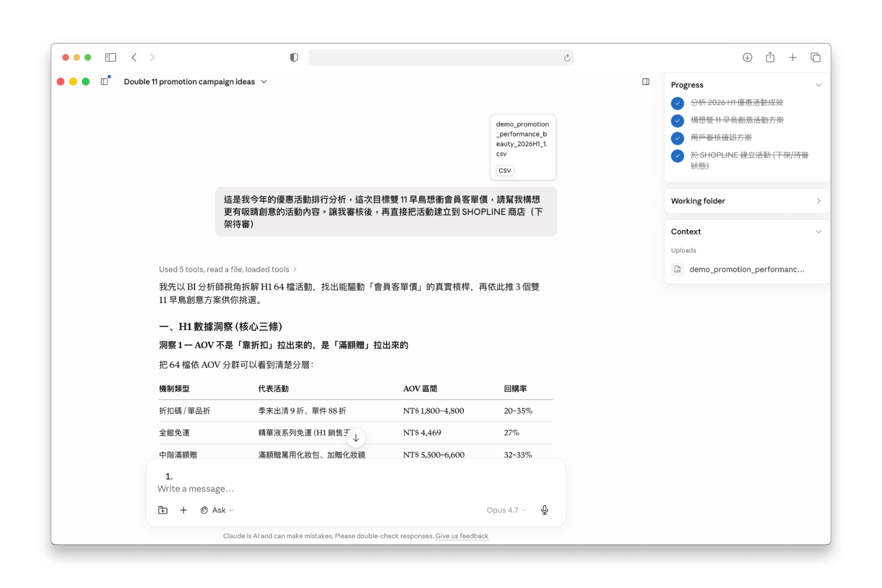Go forward with the browser forward arrow

click(x=152, y=57)
